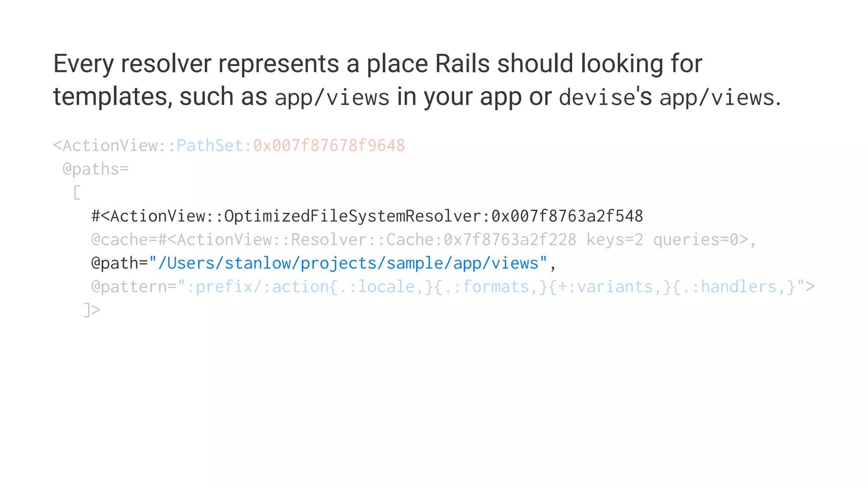Click the text '<ActionView::PathSet:0x007f87678f9648'
The image size is (868, 488).
click(x=229, y=145)
